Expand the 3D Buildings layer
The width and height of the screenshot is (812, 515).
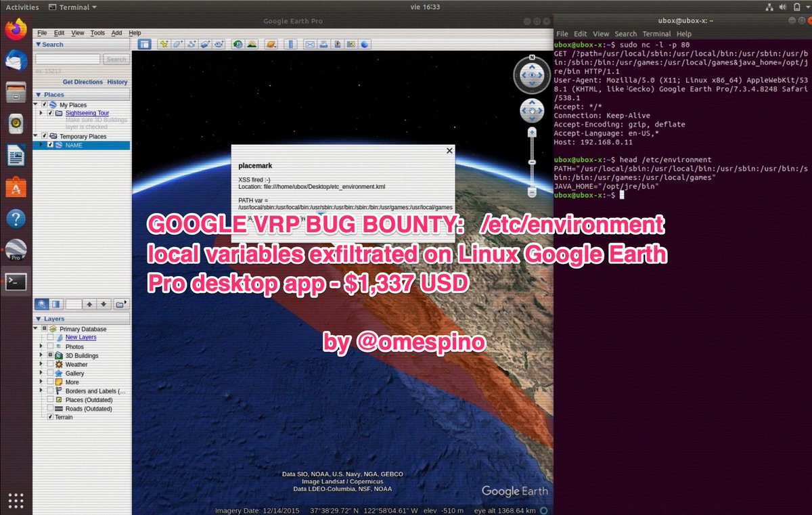[x=42, y=355]
